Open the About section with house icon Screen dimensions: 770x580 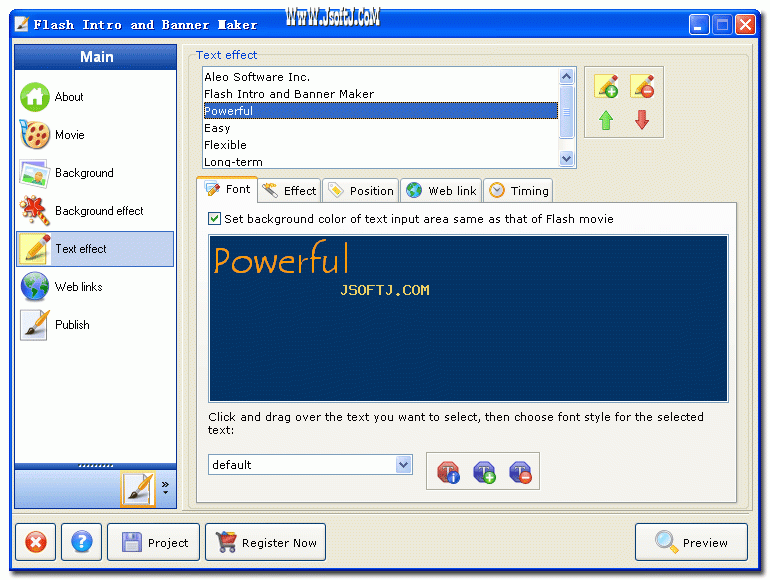[95, 97]
